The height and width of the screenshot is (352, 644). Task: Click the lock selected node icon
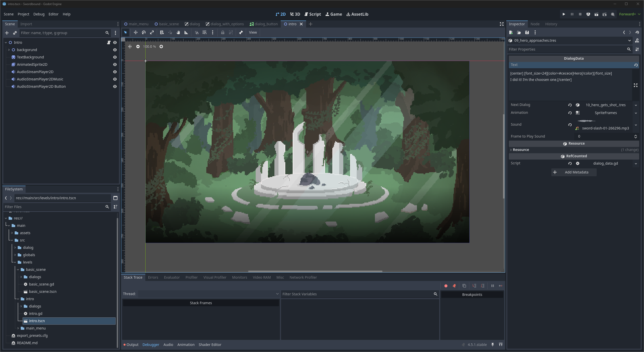coord(223,32)
